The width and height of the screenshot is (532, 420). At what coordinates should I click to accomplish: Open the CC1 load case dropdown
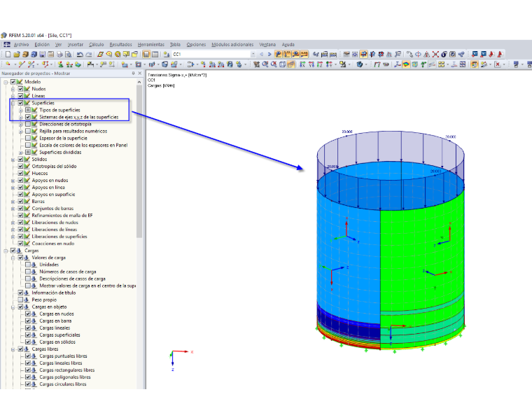click(x=253, y=55)
